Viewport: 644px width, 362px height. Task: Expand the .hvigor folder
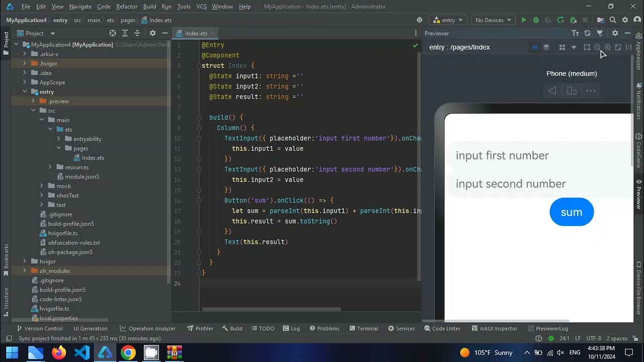[x=25, y=63]
